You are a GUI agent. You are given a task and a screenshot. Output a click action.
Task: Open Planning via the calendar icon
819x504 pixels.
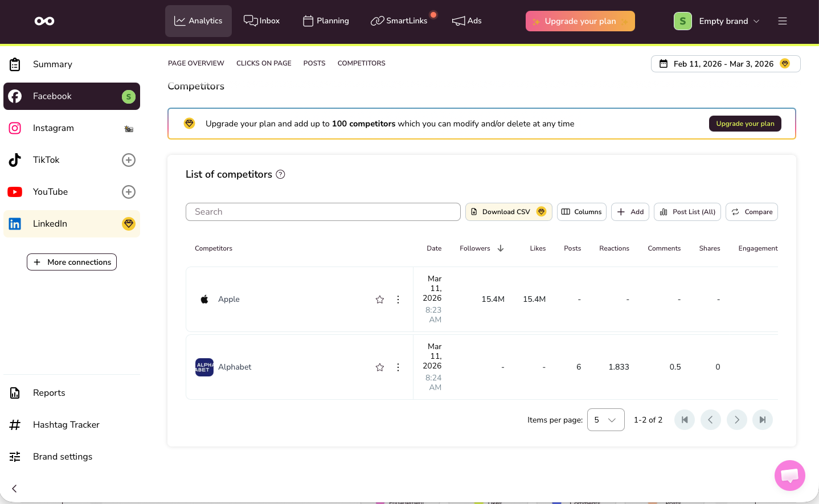click(306, 21)
